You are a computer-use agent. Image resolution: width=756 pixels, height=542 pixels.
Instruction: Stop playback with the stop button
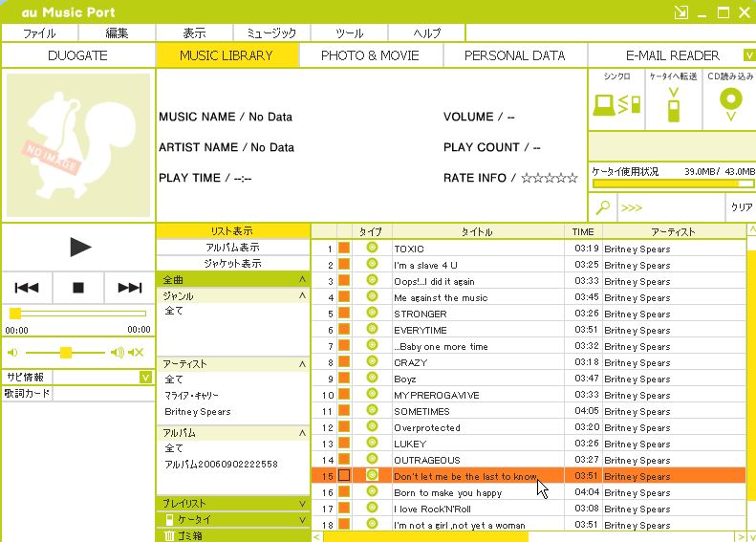[x=78, y=288]
